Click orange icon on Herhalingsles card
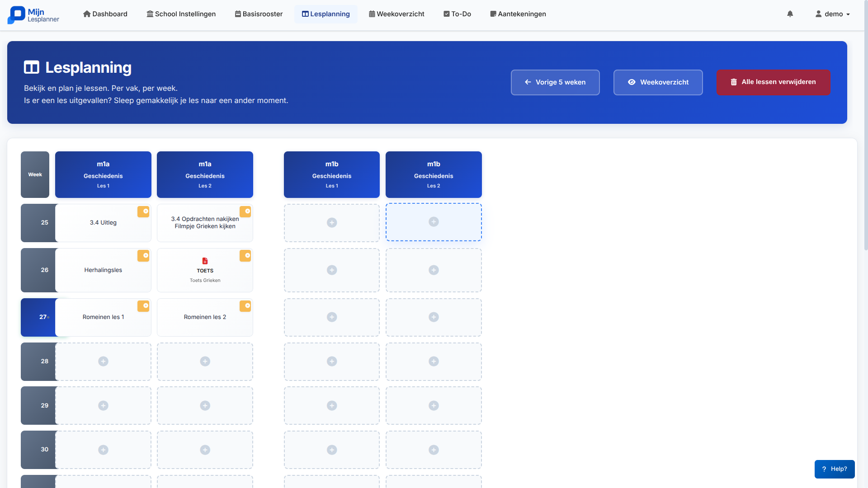The height and width of the screenshot is (488, 868). click(143, 256)
